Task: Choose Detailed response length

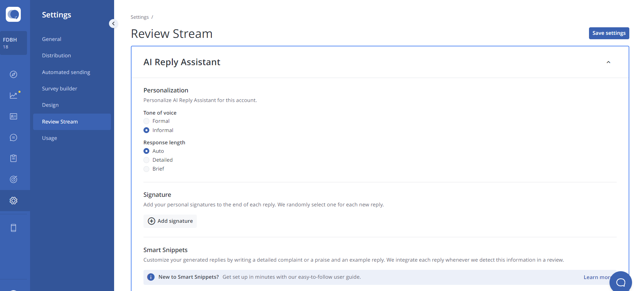Action: point(146,160)
